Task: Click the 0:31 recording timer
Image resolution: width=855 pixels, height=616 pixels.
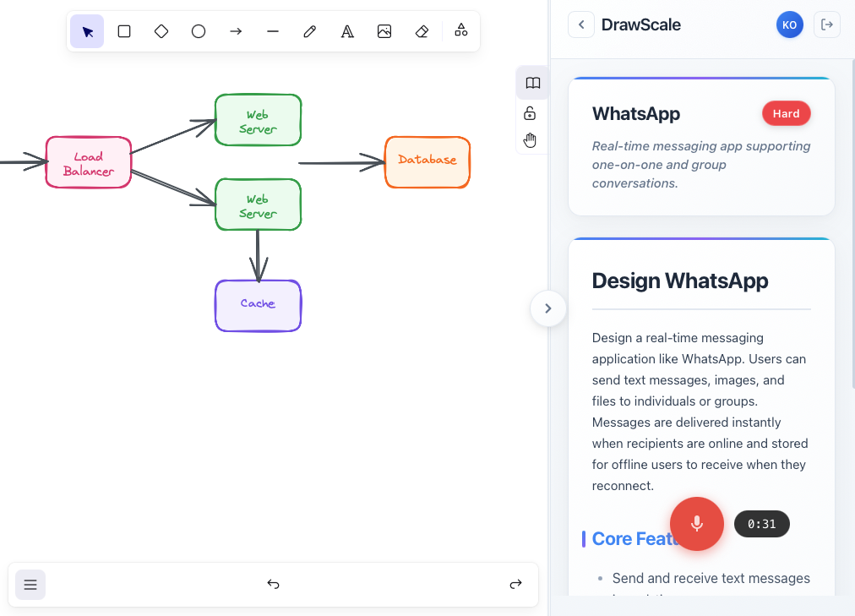Action: point(762,524)
